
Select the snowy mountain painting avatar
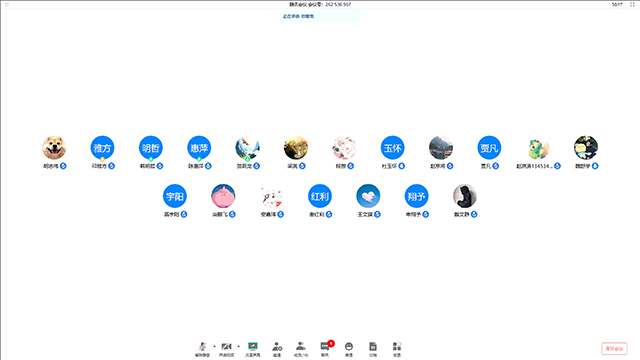[x=247, y=147]
